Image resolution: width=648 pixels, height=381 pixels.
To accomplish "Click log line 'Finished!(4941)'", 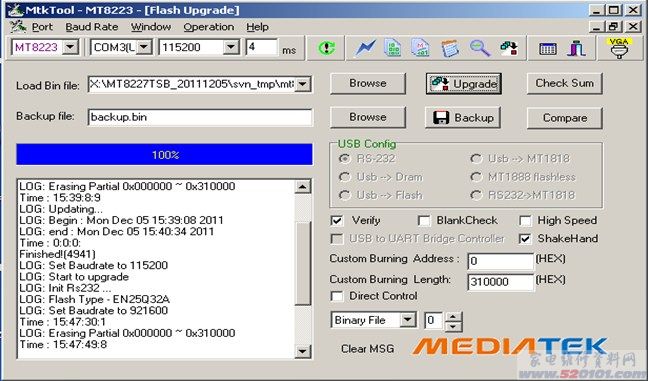I will tap(57, 254).
